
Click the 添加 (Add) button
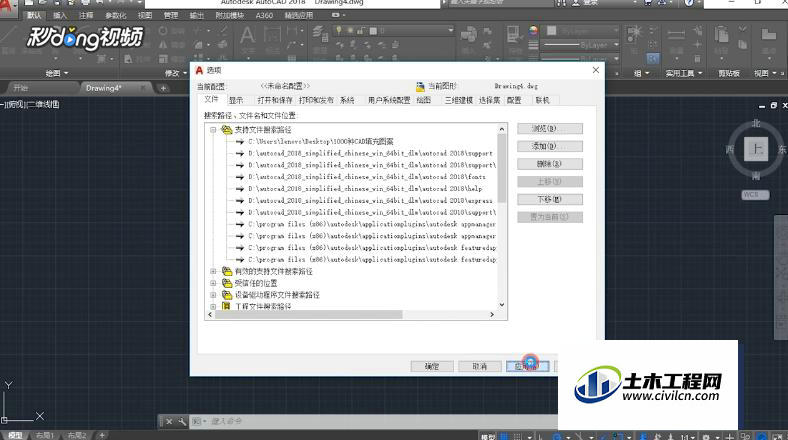(550, 146)
